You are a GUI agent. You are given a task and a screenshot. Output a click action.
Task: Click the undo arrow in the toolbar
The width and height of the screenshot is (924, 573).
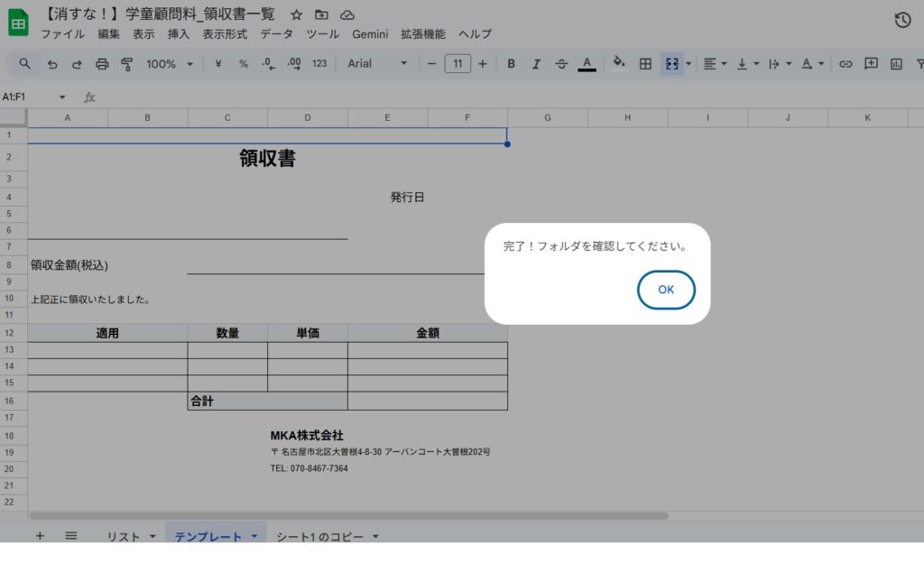(52, 64)
